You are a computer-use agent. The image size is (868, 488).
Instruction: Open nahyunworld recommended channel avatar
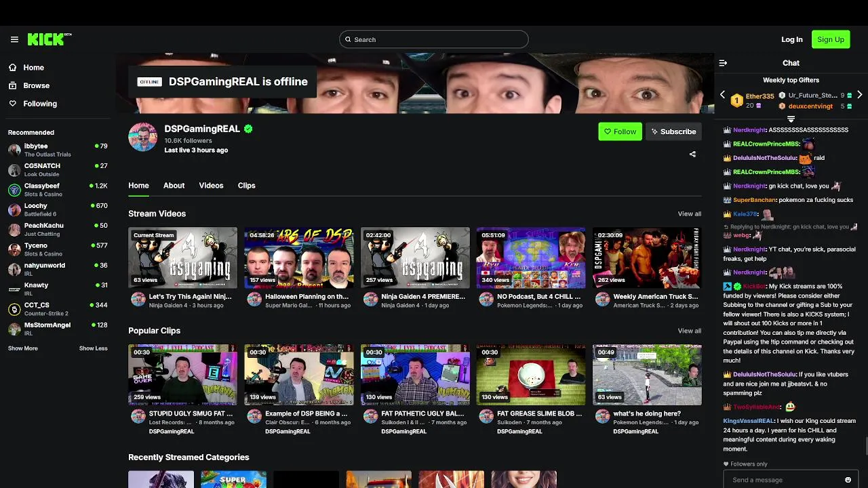14,270
